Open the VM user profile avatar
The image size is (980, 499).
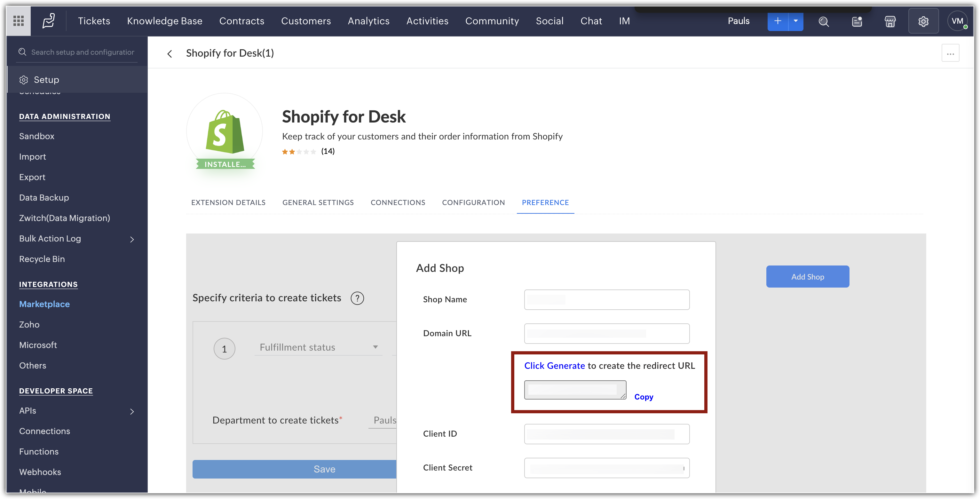click(x=957, y=21)
